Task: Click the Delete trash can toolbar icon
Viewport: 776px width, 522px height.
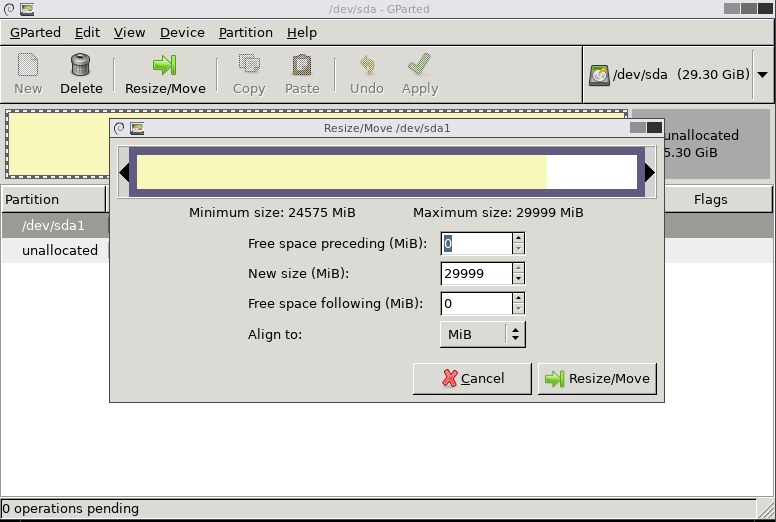Action: (x=81, y=65)
